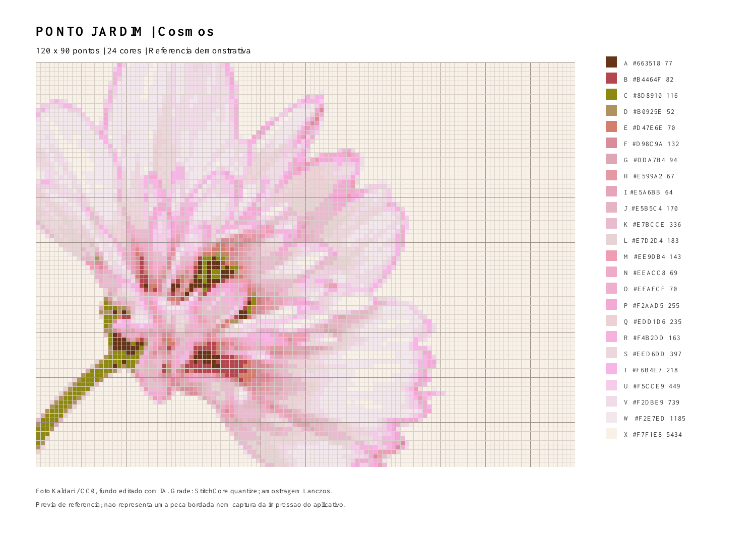Choose the swatch labeled T #F6B4E7
The height and width of the screenshot is (534, 756).
coord(611,369)
